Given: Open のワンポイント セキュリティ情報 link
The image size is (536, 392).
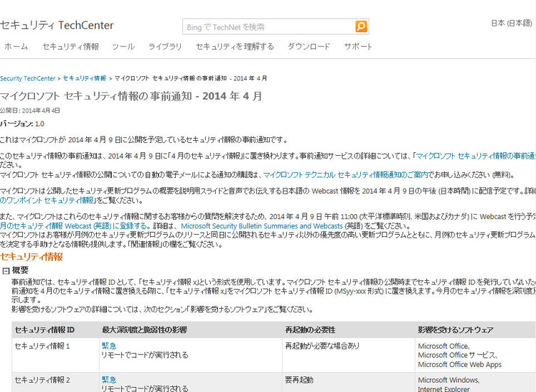Looking at the screenshot, I should pos(46,200).
